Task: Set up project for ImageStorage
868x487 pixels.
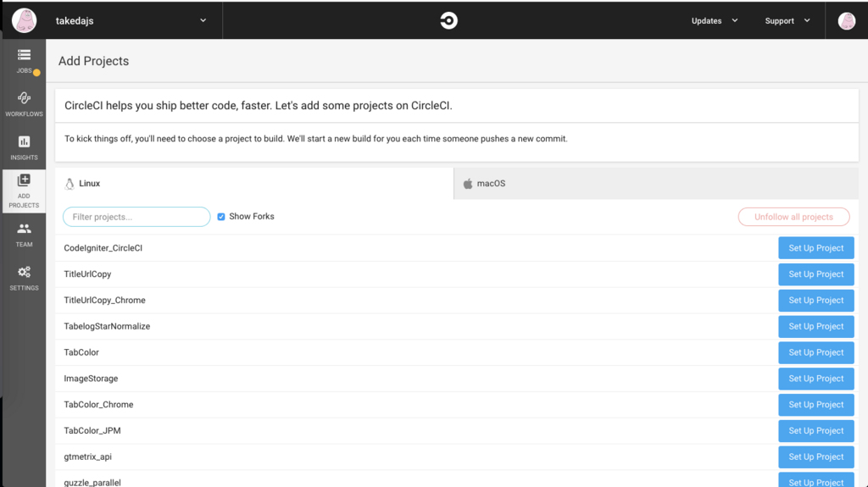Action: tap(816, 379)
